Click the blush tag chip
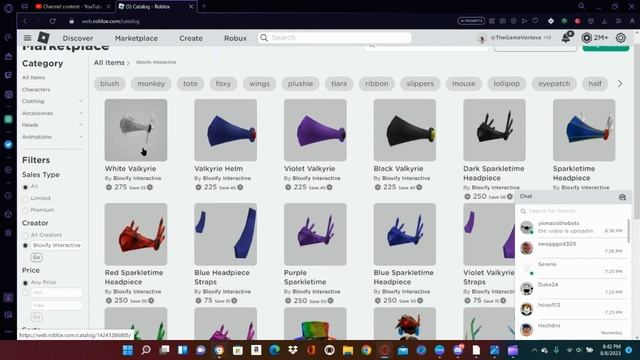This screenshot has height=360, width=640. point(109,84)
